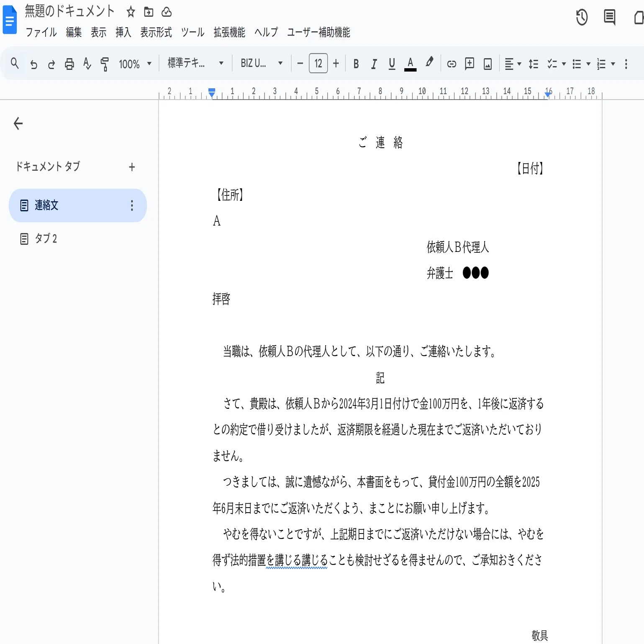The image size is (644, 644).
Task: Open the text color picker
Action: coord(411,64)
